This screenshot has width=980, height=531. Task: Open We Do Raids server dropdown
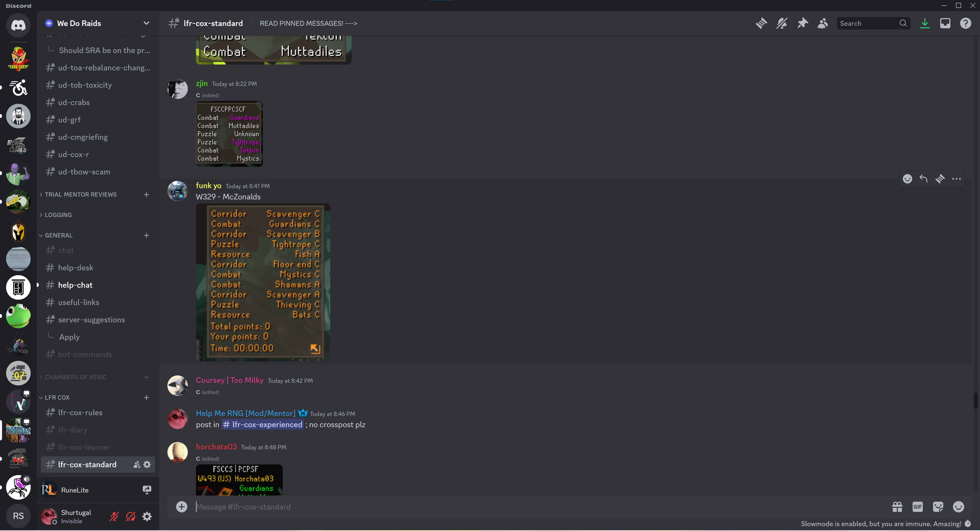(x=146, y=23)
